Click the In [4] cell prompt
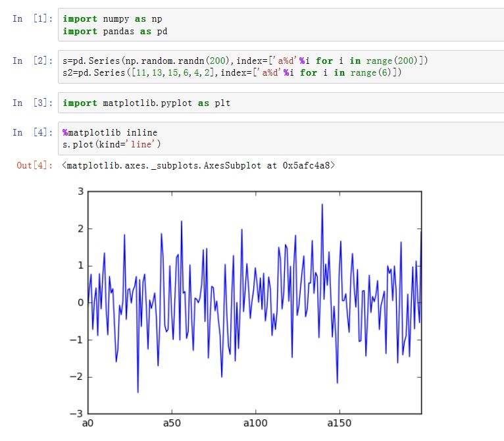Viewport: 504px width, 441px height. pos(32,133)
